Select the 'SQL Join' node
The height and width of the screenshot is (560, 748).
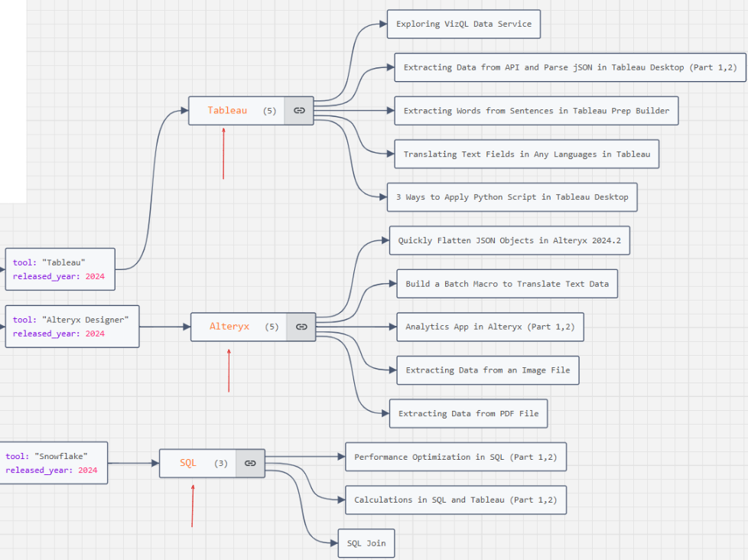(366, 543)
